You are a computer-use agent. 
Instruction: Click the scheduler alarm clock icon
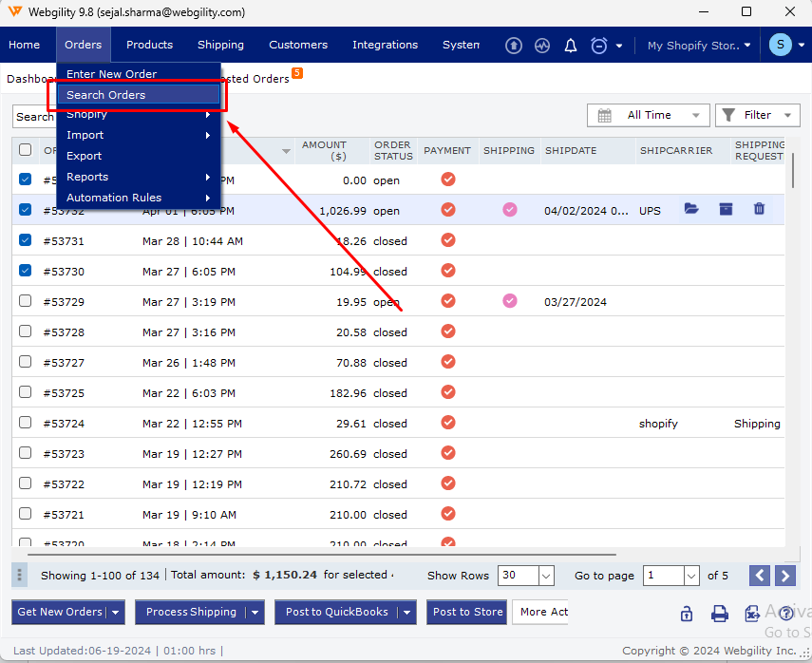598,46
